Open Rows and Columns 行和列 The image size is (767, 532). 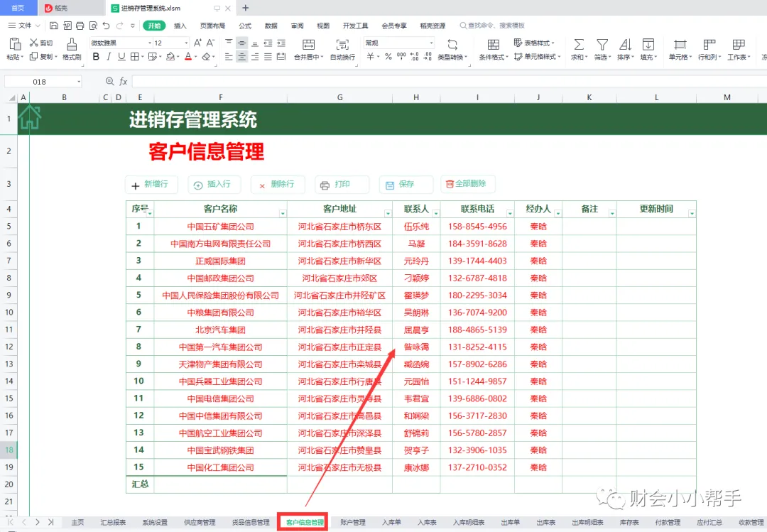point(709,49)
